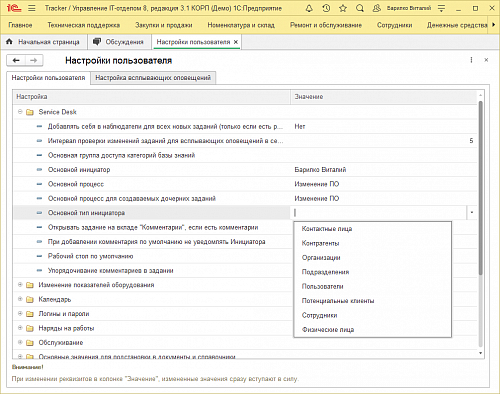Image resolution: width=500 pixels, height=394 pixels.
Task: Click value 5 for notification check interval
Action: click(x=471, y=141)
